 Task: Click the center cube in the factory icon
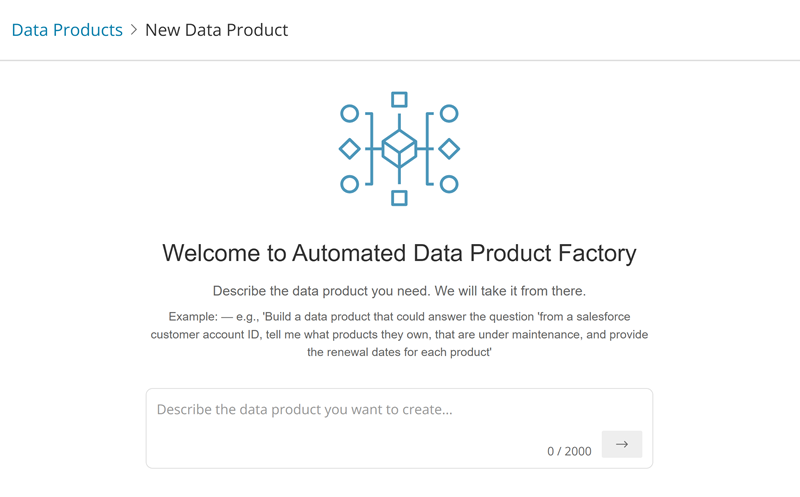point(399,149)
